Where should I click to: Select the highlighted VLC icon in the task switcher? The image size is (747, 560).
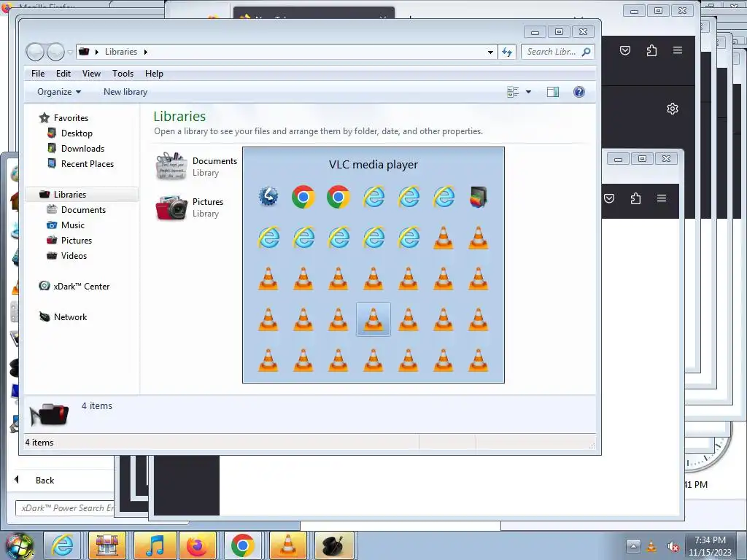[x=373, y=319]
